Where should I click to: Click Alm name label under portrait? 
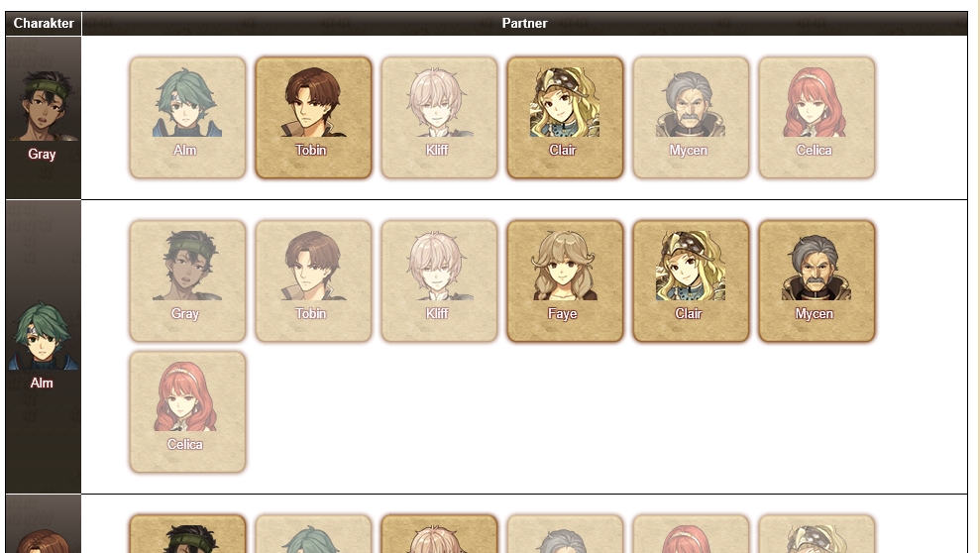coord(42,383)
